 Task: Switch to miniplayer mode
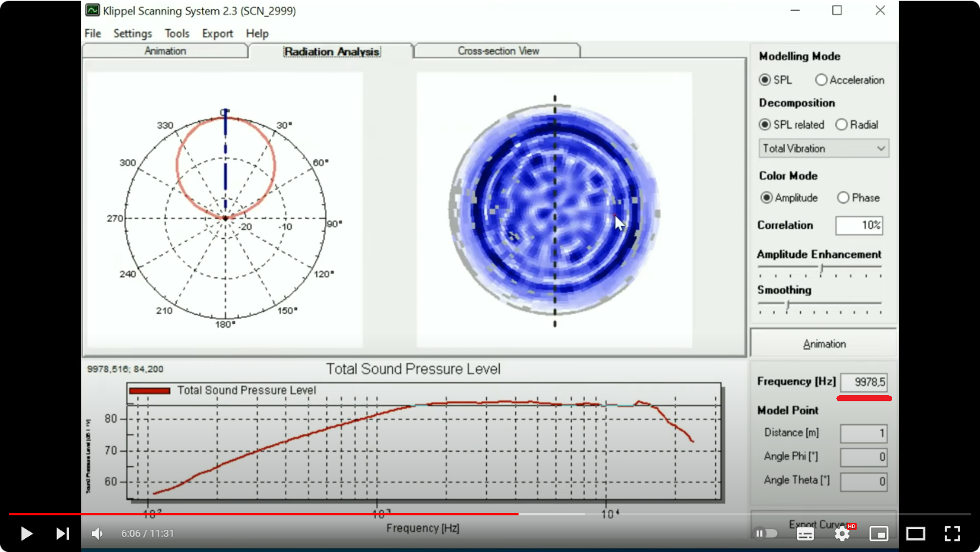point(879,534)
